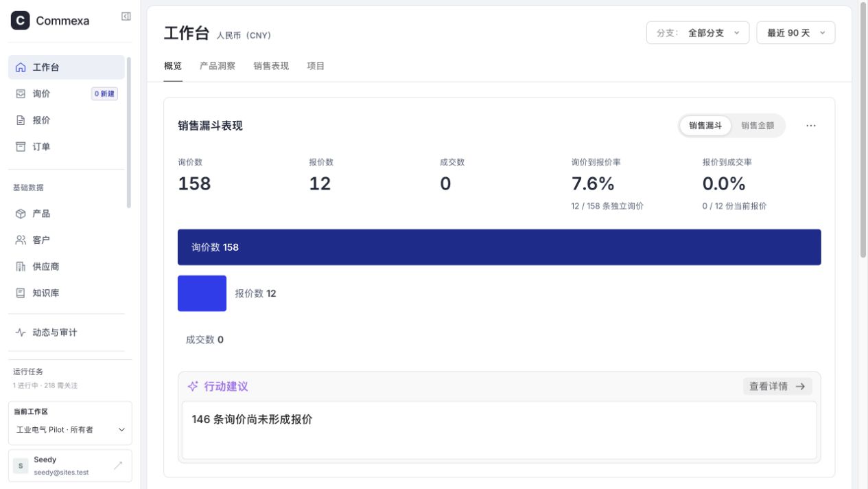Switch the chart to 销售漏斗 view
The image size is (868, 489).
[705, 126]
